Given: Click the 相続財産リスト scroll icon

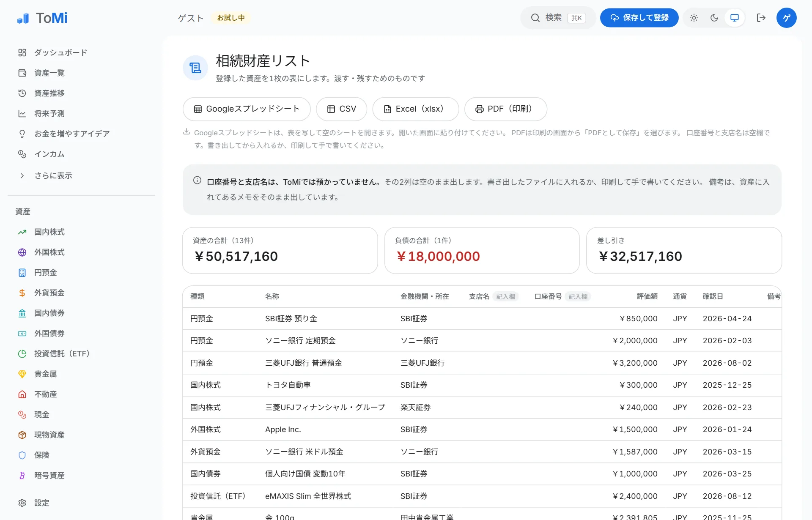Looking at the screenshot, I should (195, 68).
